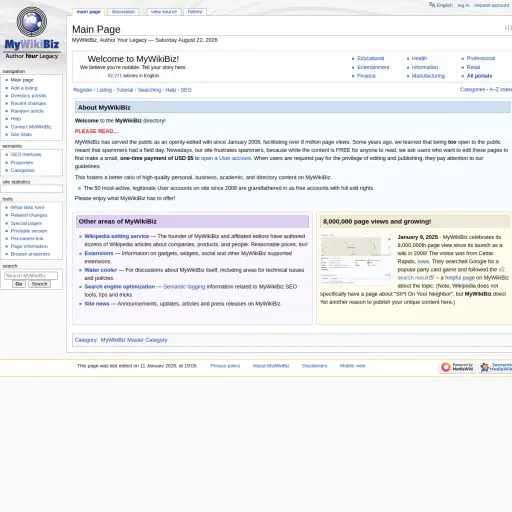Viewport: 512px width, 512px height.
Task: Click the Searching link
Action: coord(149,90)
